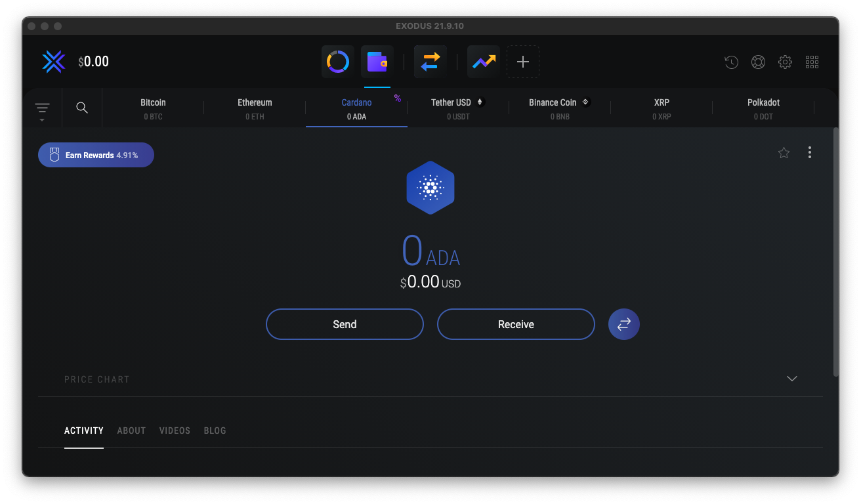Viewport: 861px width, 504px height.
Task: Open the trending chart app icon
Action: tap(484, 62)
